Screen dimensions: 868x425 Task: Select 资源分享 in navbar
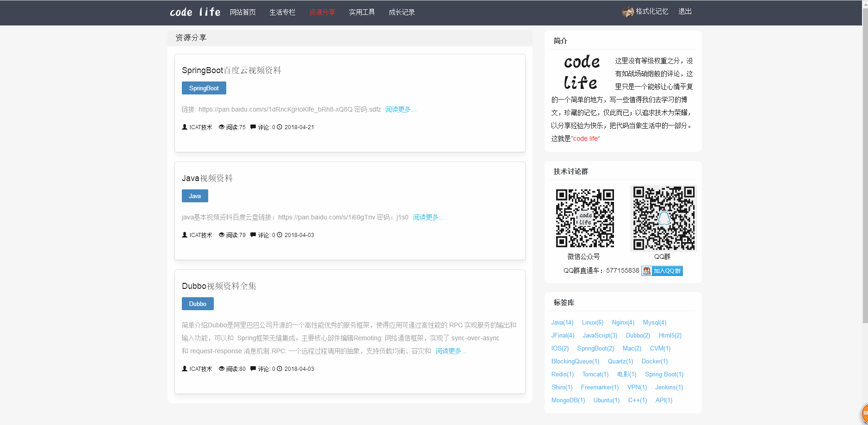[x=322, y=12]
